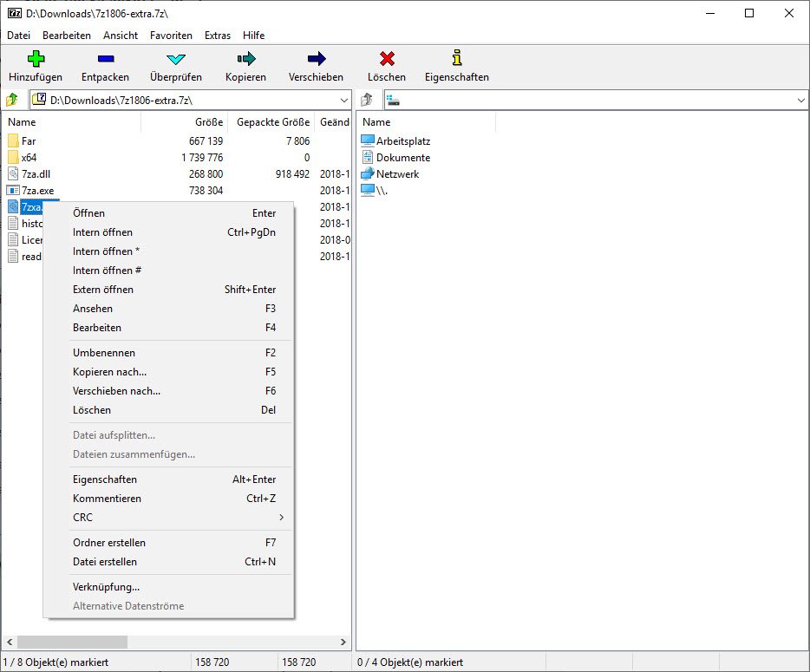Sort by Geänd column header
This screenshot has height=672, width=810.
click(333, 122)
